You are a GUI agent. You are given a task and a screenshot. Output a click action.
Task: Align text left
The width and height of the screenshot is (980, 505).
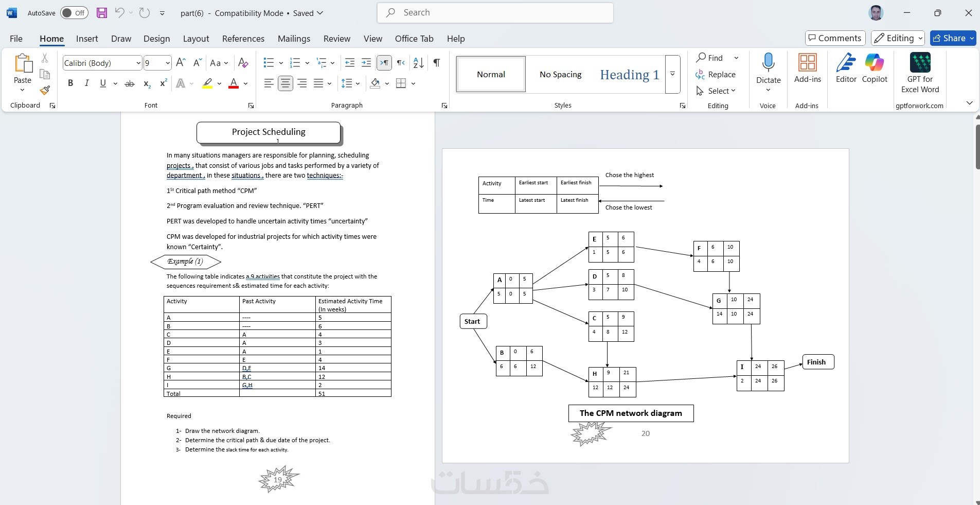[269, 83]
